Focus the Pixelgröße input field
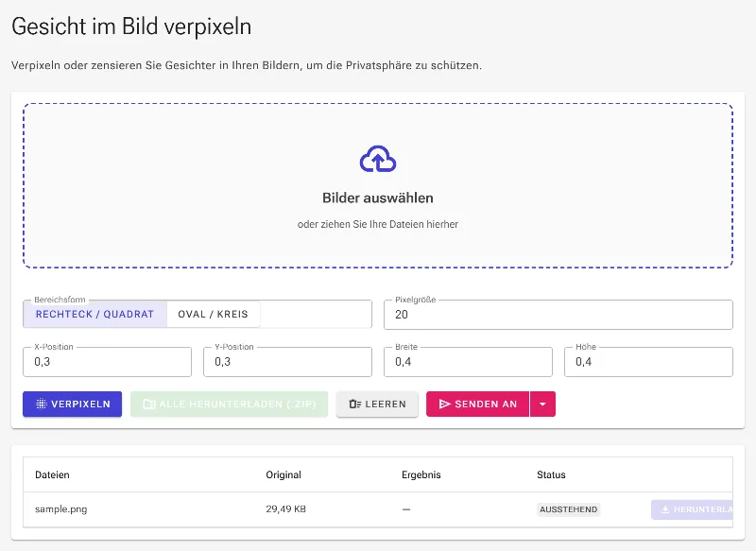Screen dimensions: 756x551 click(x=558, y=315)
